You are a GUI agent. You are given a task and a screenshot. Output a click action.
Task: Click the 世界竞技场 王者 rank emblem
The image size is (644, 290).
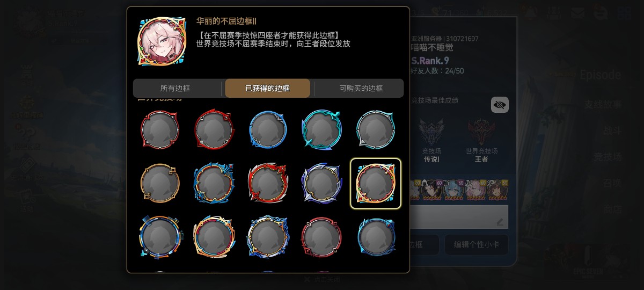tap(481, 132)
